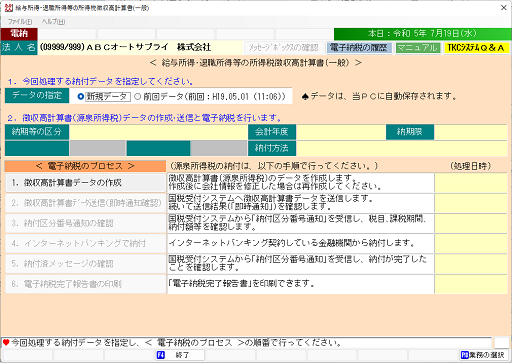Click the 電納 label button
The width and height of the screenshot is (512, 363).
point(19,34)
